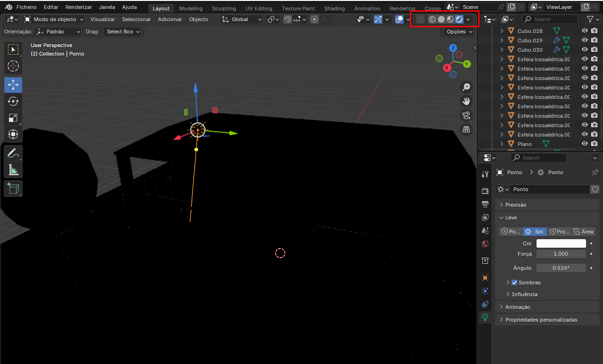Disable Cubo.030 in renders camera icon
603x364 pixels.
tap(595, 49)
